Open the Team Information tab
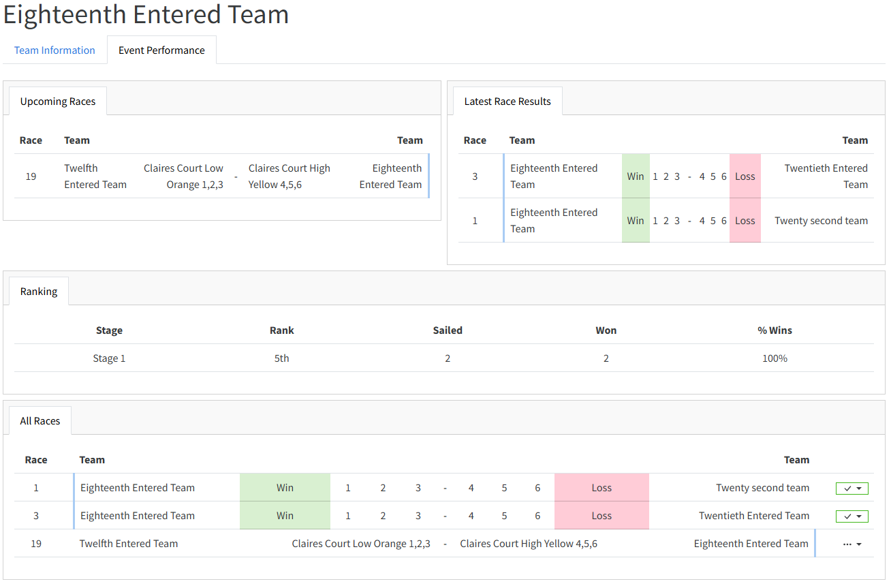The image size is (891, 588). click(54, 50)
